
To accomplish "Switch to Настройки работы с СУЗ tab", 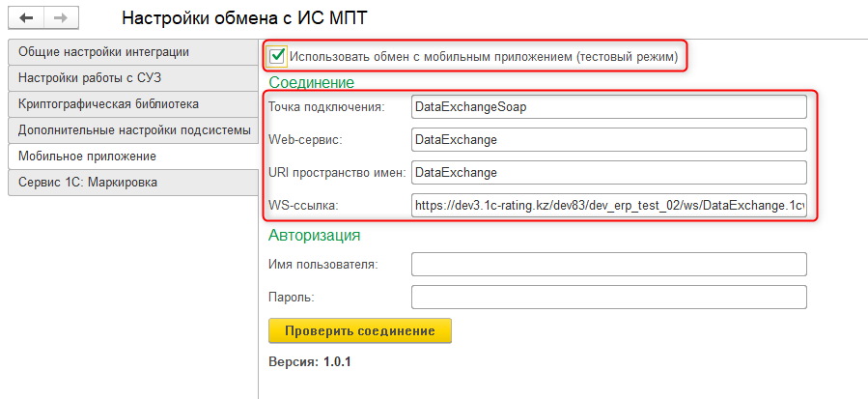I will (133, 78).
